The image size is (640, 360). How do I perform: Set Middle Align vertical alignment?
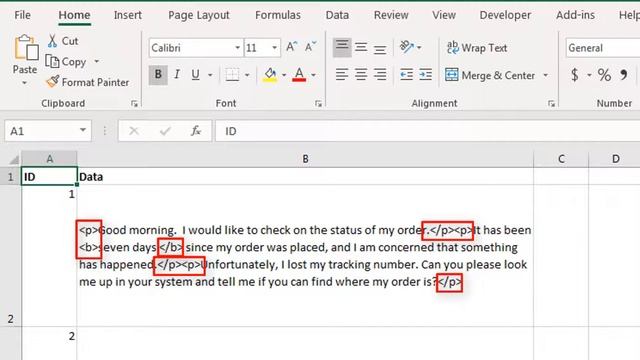[361, 47]
